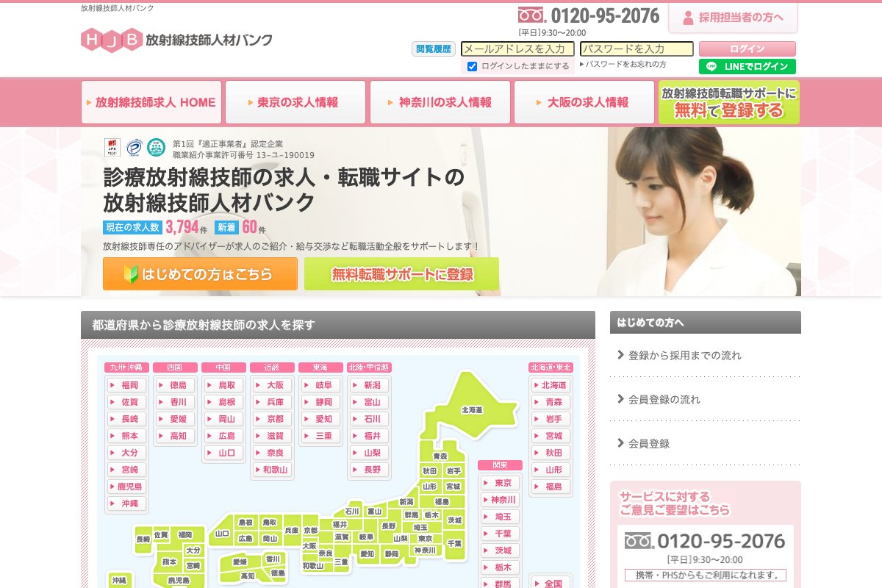Select 宮崎 in the Kyushu list
Screen dimensions: 882x588
point(127,470)
